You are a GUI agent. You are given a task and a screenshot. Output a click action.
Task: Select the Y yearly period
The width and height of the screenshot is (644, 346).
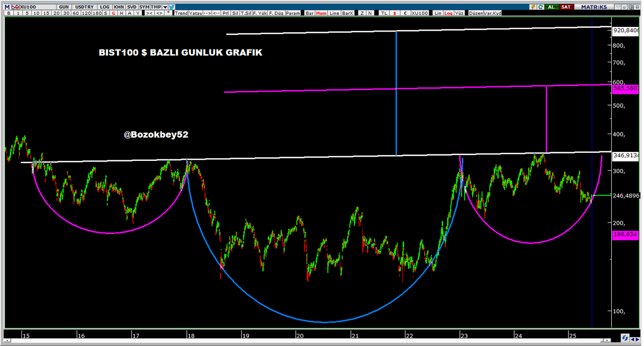138,13
